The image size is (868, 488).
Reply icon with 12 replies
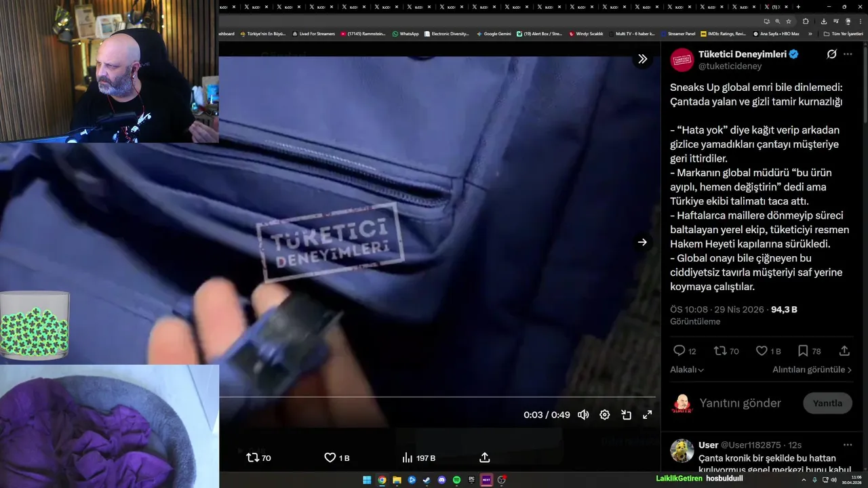pos(684,351)
